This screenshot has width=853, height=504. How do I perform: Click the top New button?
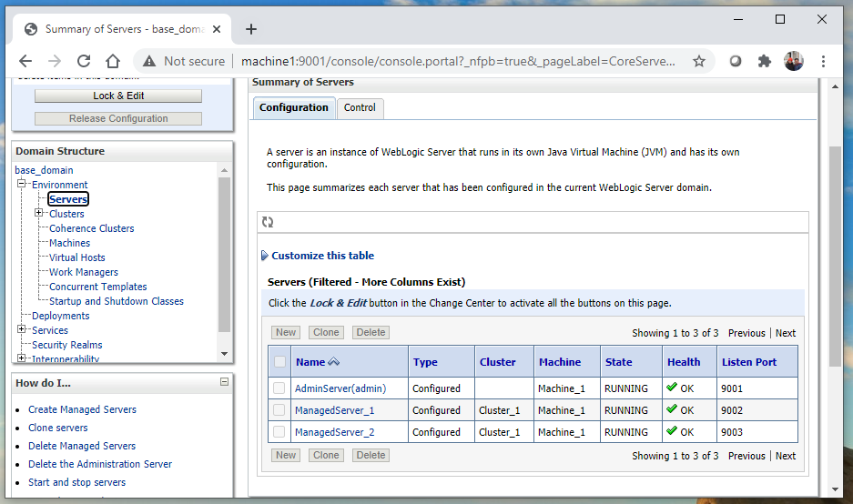[286, 332]
